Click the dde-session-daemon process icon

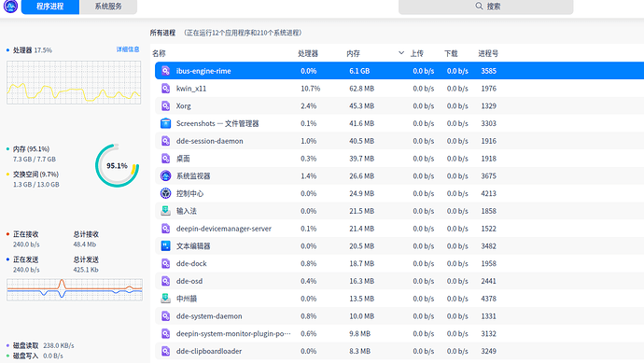(x=165, y=141)
